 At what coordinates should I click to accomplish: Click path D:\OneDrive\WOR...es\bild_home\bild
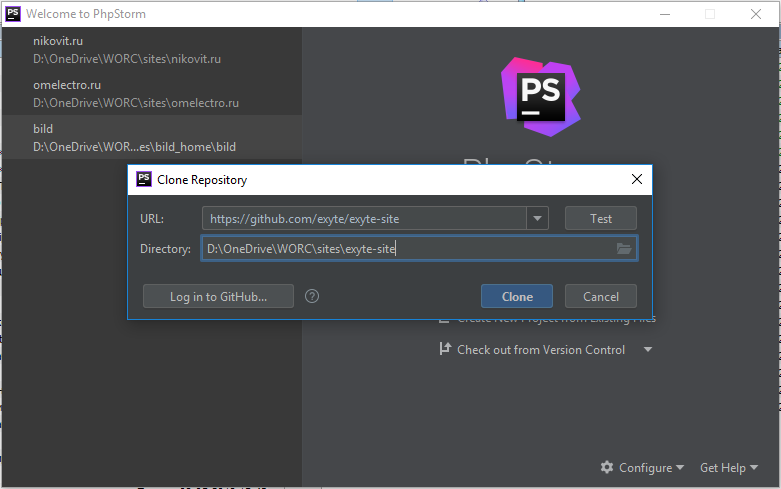(x=134, y=146)
